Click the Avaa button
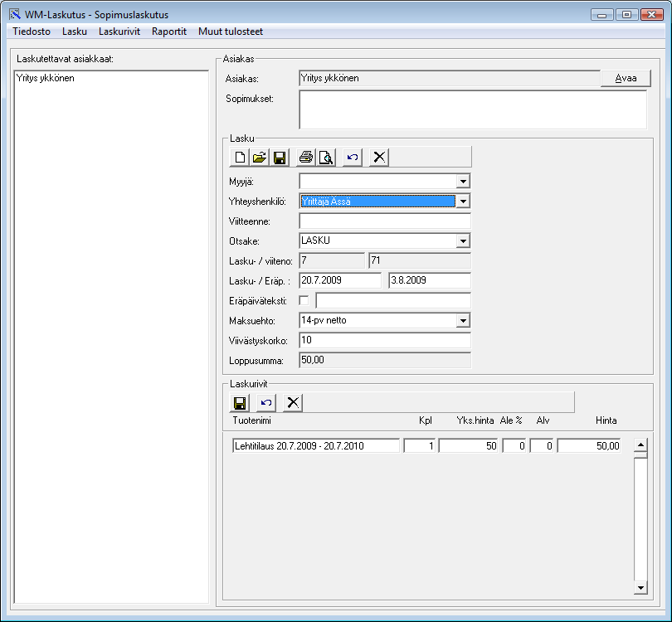Image resolution: width=672 pixels, height=622 pixels. (x=626, y=79)
